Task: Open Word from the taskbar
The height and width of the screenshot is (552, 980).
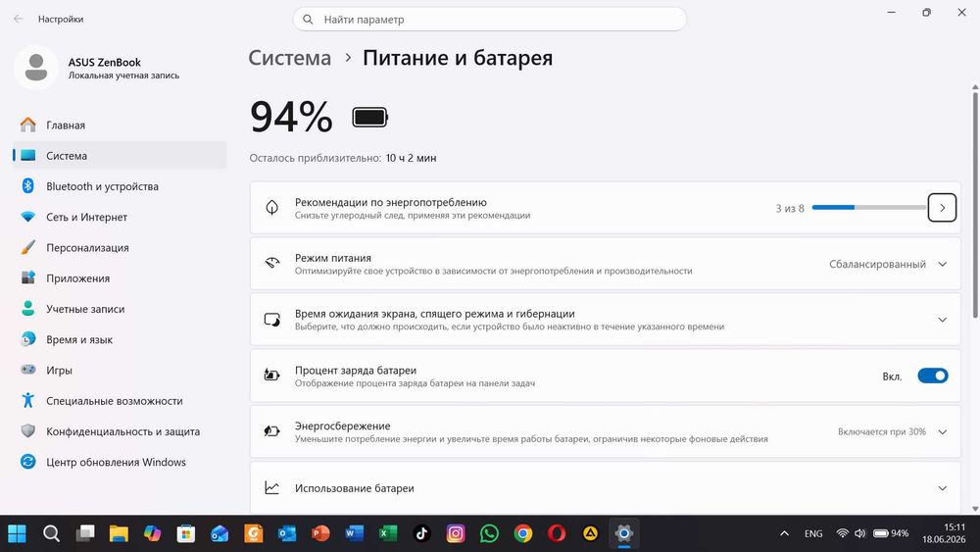Action: 355,533
